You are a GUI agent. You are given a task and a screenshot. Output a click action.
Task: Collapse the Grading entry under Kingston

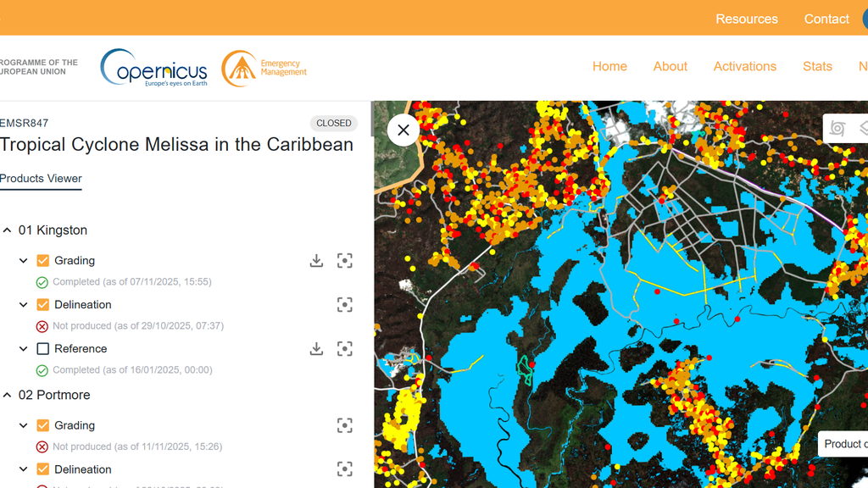coord(23,260)
